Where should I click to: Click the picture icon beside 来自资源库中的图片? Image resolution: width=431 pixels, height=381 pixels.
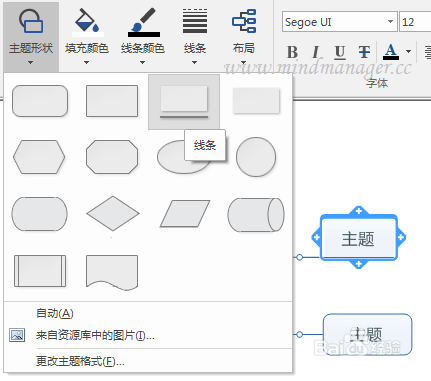(x=17, y=335)
